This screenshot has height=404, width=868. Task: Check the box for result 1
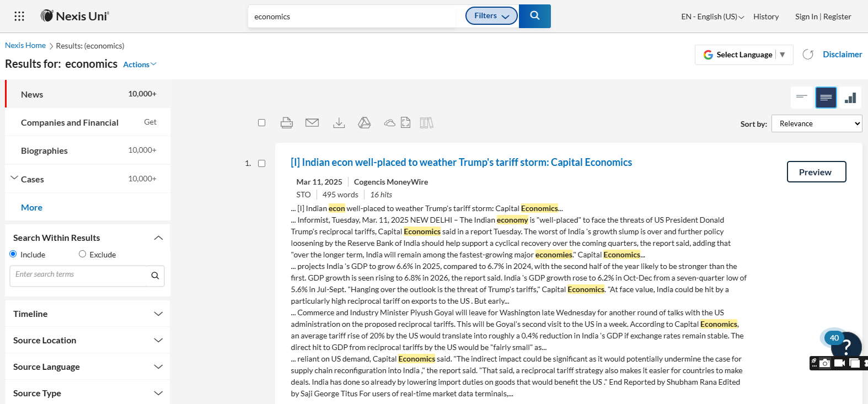pyautogui.click(x=262, y=164)
